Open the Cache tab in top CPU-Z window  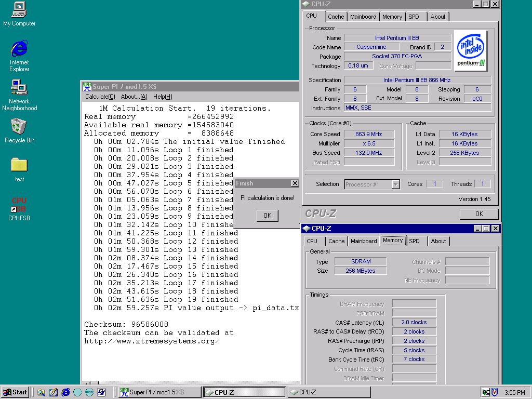click(x=336, y=17)
